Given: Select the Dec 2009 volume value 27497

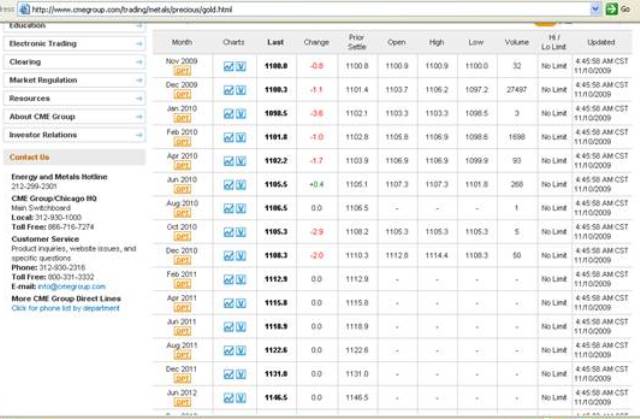Looking at the screenshot, I should pos(516,90).
